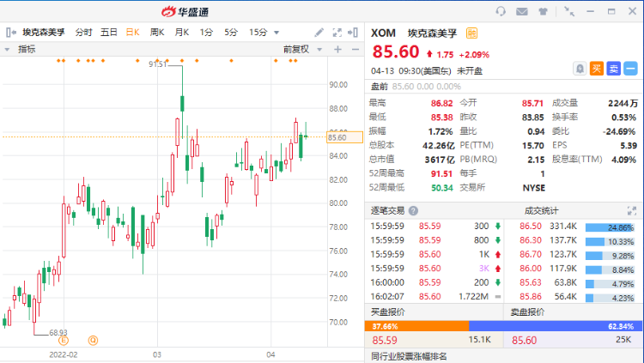This screenshot has width=644, height=363.
Task: Expand chart to fullscreen
Action: coord(337,32)
